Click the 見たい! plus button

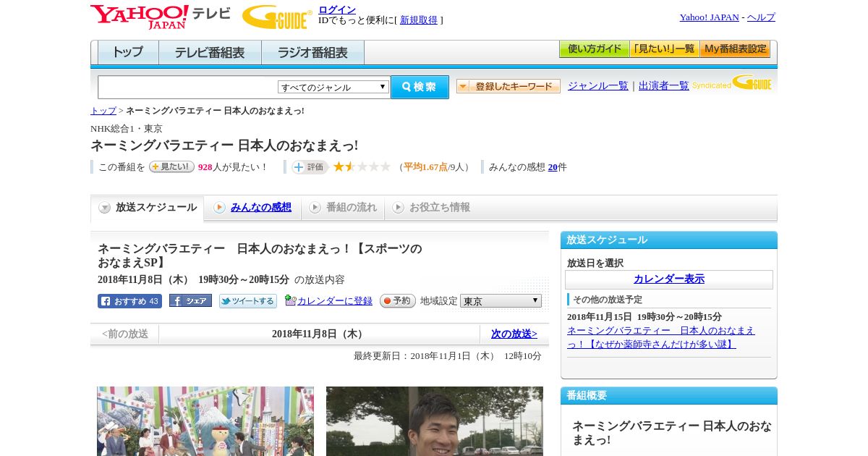pos(171,166)
